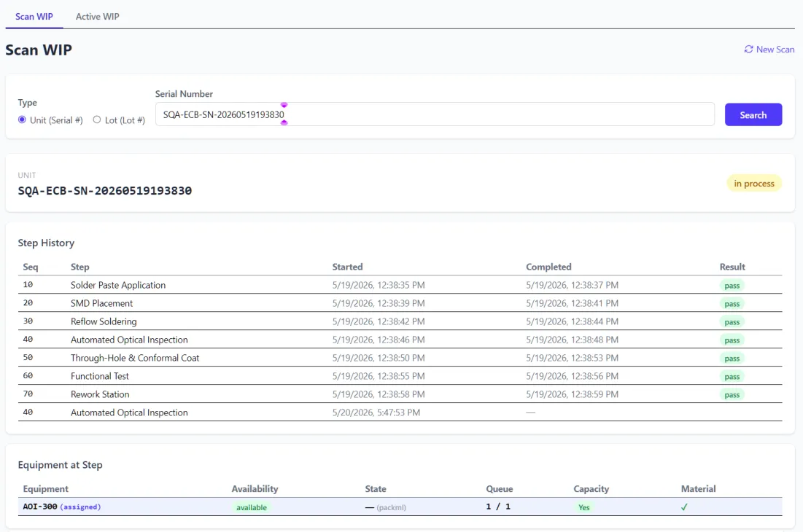The width and height of the screenshot is (803, 532).
Task: Click the Seq column header
Action: point(30,267)
